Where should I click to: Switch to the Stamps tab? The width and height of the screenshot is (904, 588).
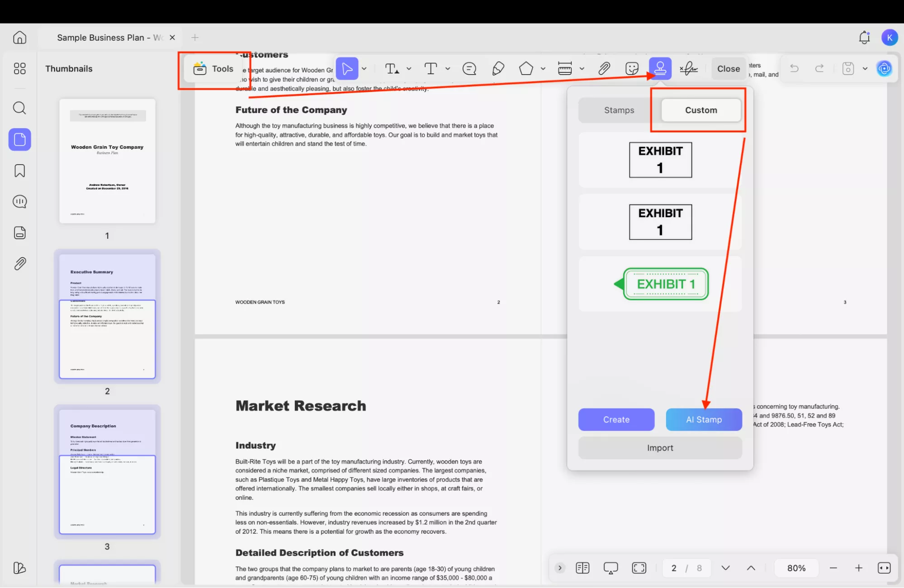(x=619, y=110)
